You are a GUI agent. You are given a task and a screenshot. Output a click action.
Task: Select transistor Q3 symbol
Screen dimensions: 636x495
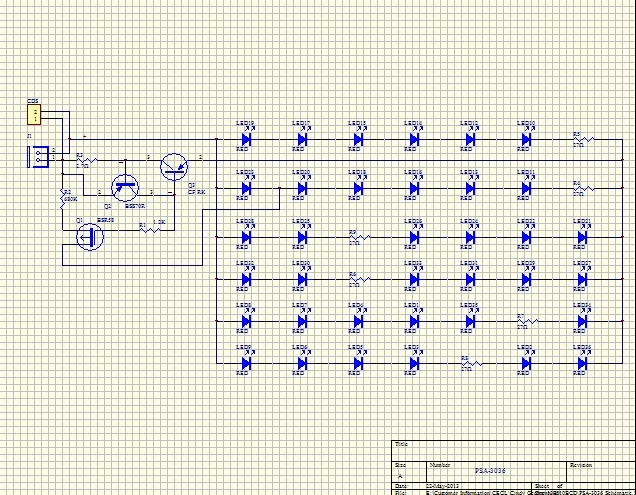coord(174,167)
